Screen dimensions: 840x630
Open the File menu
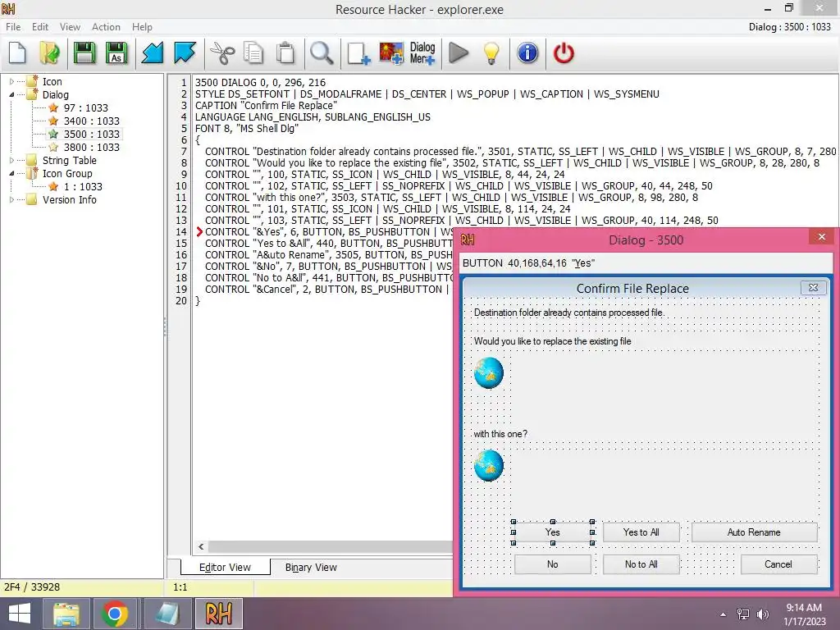tap(13, 27)
